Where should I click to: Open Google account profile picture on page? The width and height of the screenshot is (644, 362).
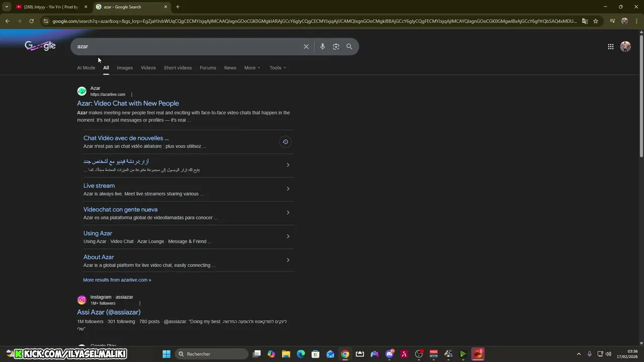point(625,47)
